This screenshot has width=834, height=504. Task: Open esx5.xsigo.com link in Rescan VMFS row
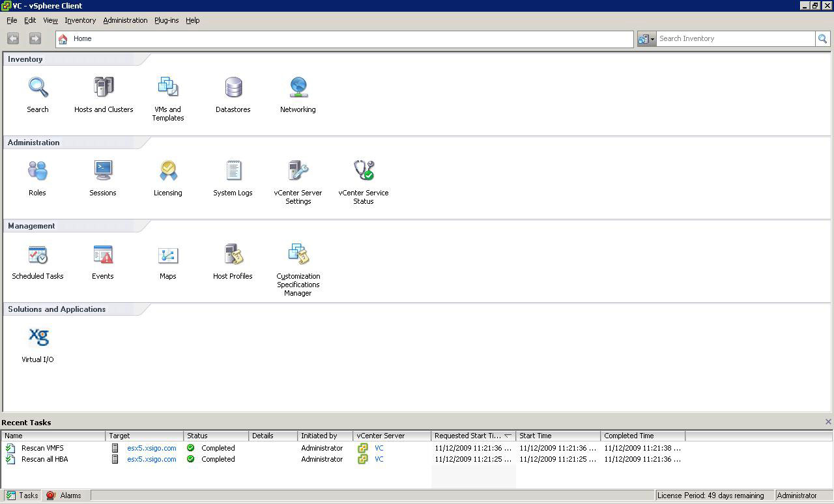point(151,448)
